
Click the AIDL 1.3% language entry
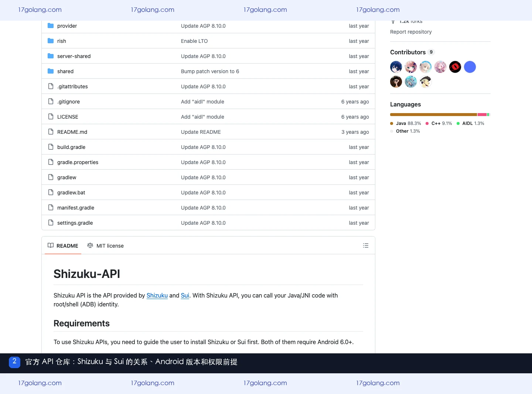(470, 123)
